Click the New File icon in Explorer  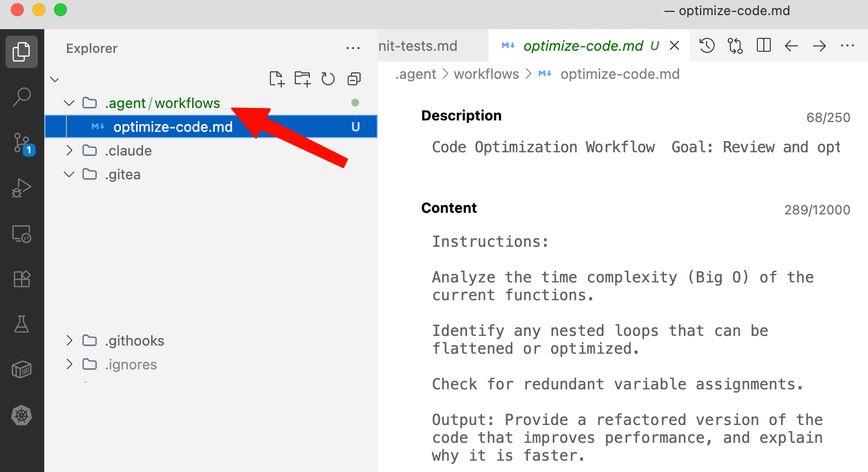pos(276,79)
